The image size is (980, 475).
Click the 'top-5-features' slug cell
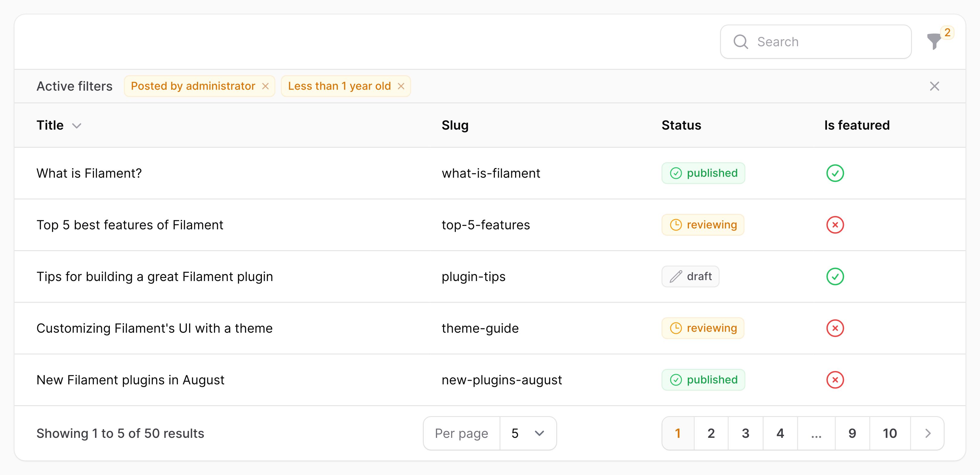tap(485, 225)
